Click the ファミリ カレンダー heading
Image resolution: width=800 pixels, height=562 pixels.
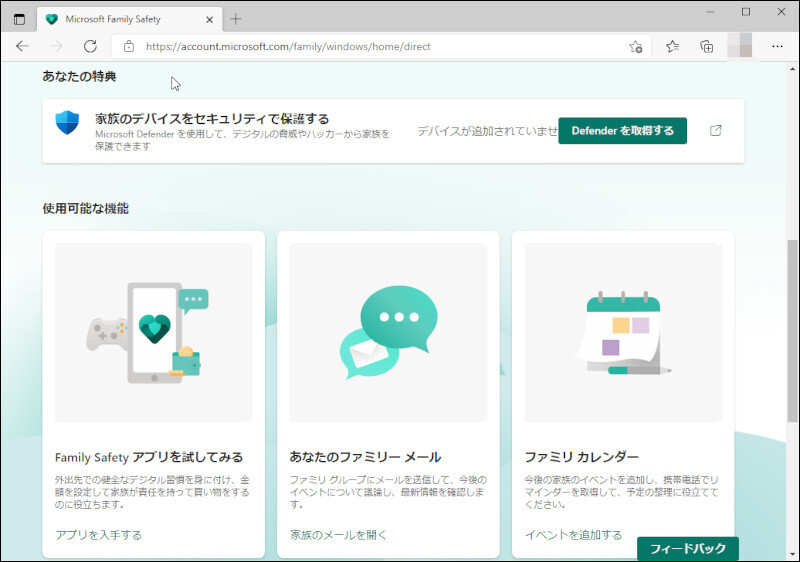[582, 457]
